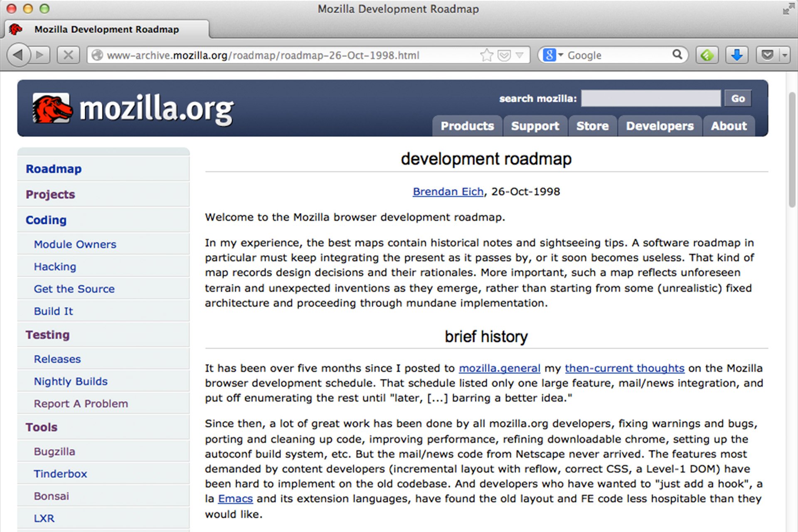
Task: Click the search magnifier icon
Action: pyautogui.click(x=677, y=54)
